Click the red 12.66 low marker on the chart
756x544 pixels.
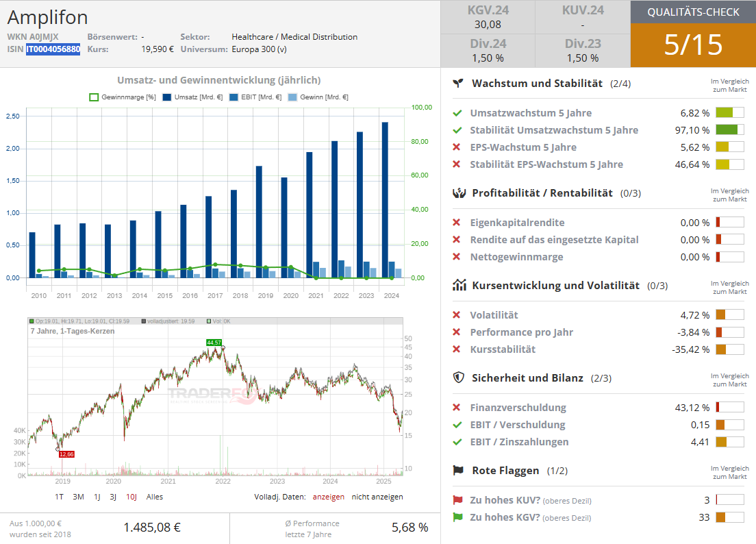(x=66, y=454)
